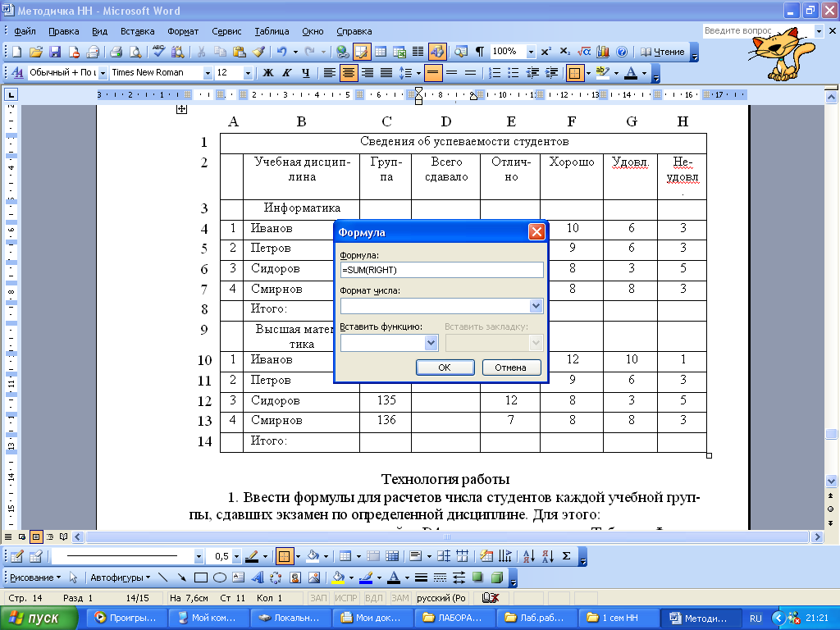Open Print Preview magnifier icon
The image size is (840, 630).
[135, 52]
